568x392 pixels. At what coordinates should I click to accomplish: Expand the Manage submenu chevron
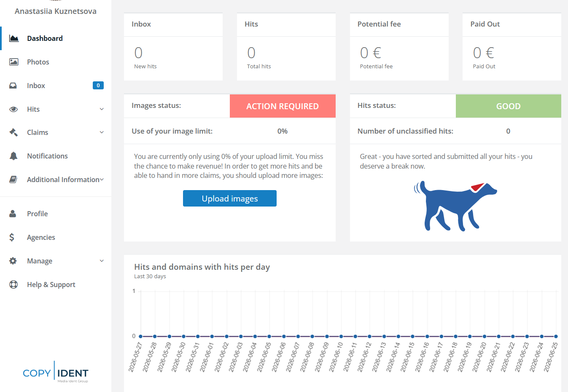102,261
